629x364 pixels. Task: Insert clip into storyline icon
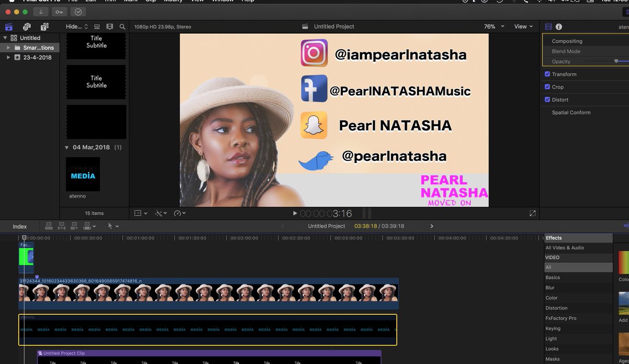pyautogui.click(x=61, y=226)
